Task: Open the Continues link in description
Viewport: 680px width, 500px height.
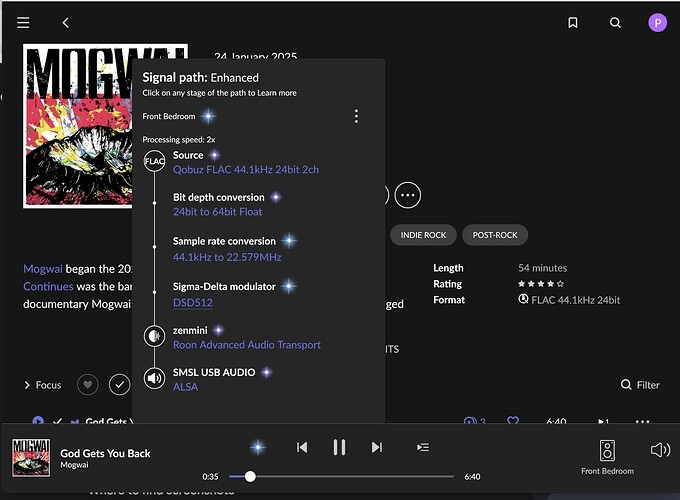Action: 48,287
